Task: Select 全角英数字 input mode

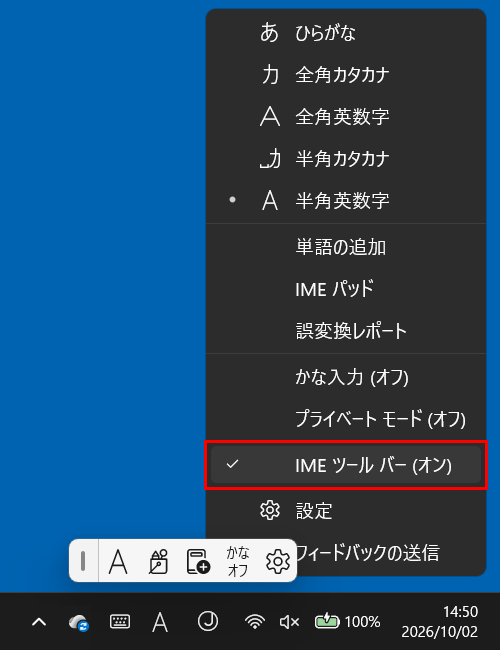Action: (346, 117)
